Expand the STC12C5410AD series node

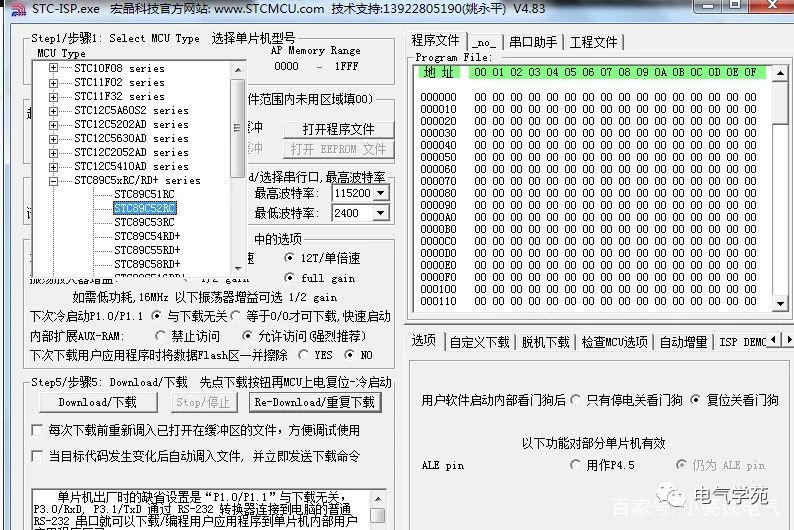point(53,167)
